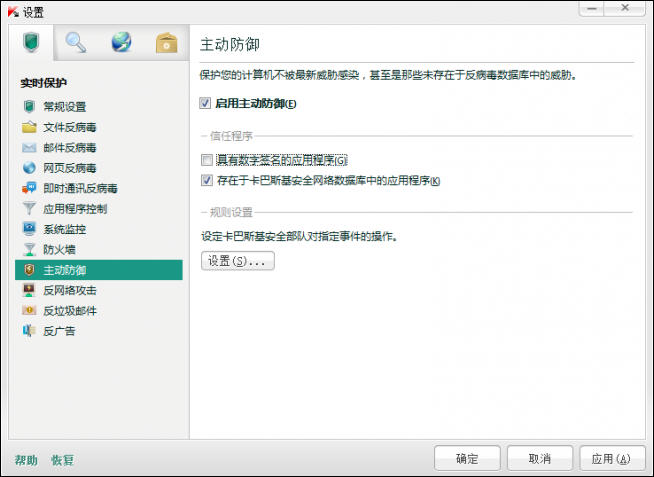654x477 pixels.
Task: Select 主动防御 in the sidebar
Action: click(99, 270)
